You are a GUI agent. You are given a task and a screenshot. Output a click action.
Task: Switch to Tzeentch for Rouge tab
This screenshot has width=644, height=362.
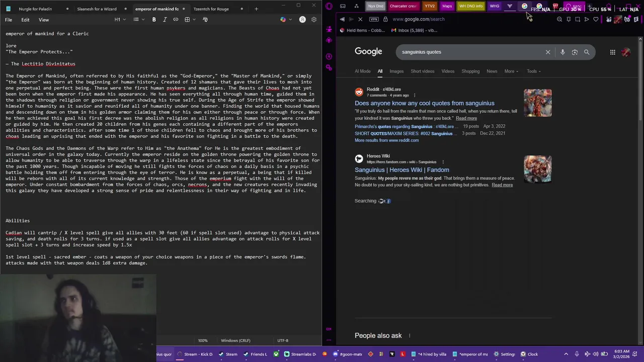[211, 9]
